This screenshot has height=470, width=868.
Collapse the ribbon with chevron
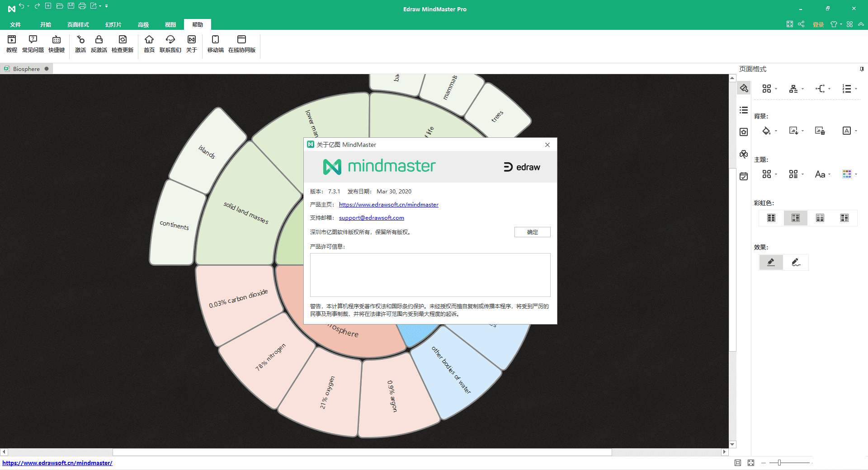pyautogui.click(x=861, y=24)
